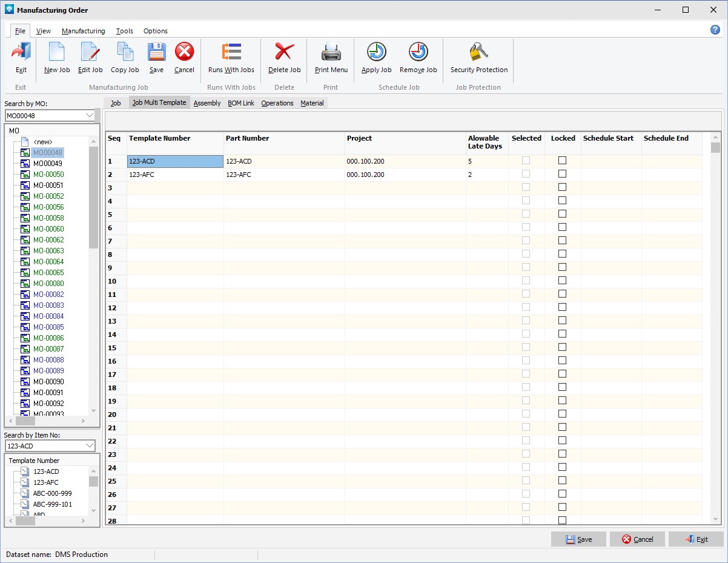Viewport: 728px width, 563px height.
Task: Open the Search by MO dropdown
Action: coord(90,115)
